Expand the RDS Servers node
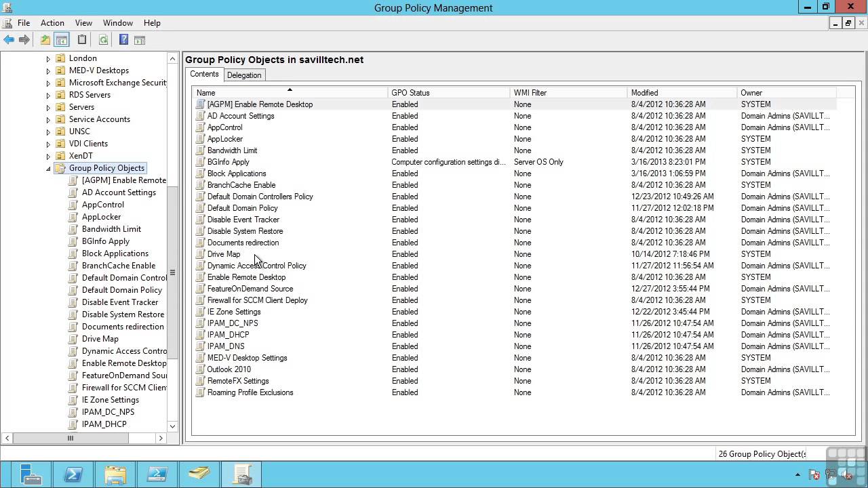The height and width of the screenshot is (488, 868). (x=48, y=96)
